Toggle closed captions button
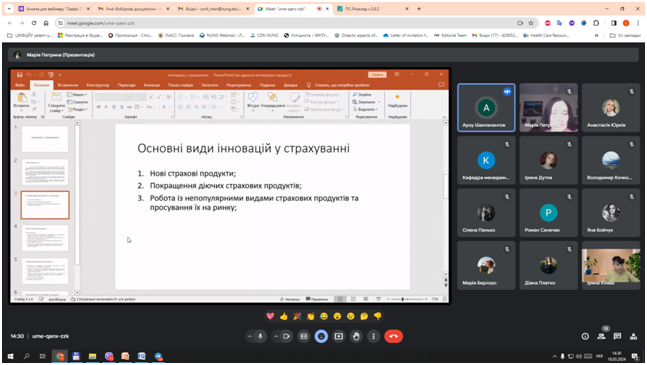Screen dimensions: 647x365 (304, 336)
